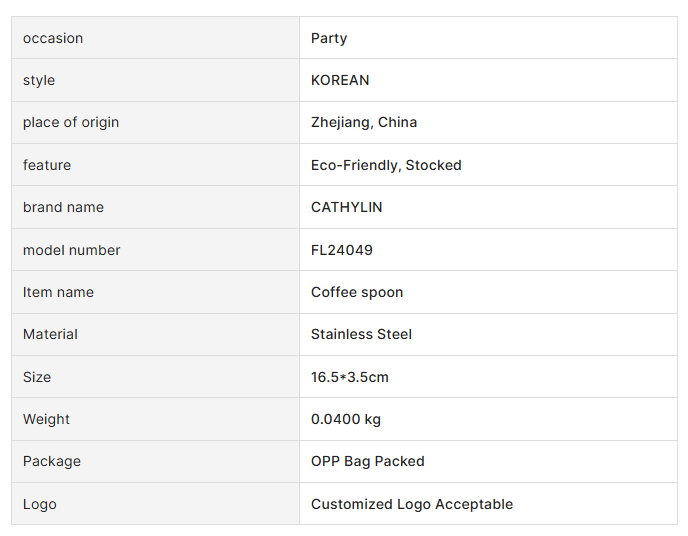This screenshot has height=536, width=688.
Task: Select 'Zhejiang, China' text
Action: pyautogui.click(x=364, y=122)
